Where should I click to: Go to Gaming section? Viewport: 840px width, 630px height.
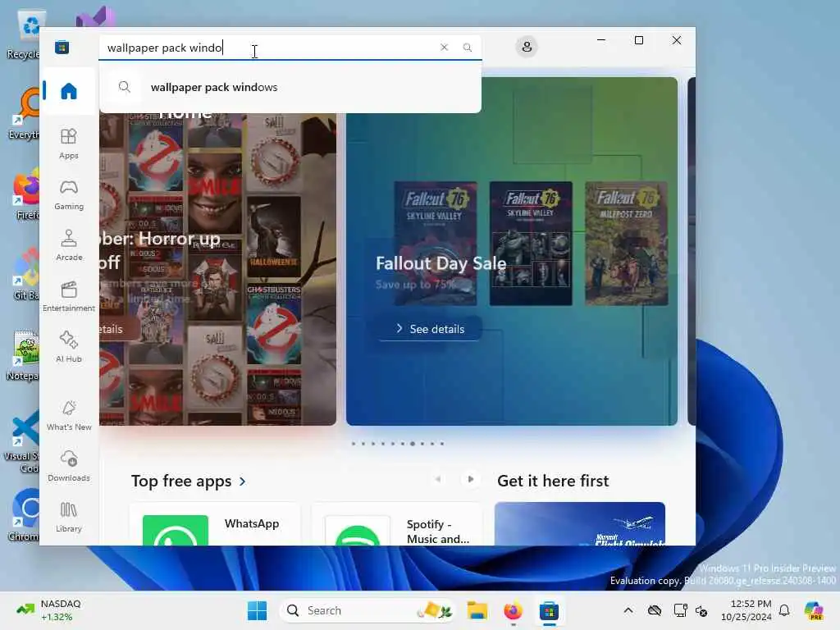(69, 194)
